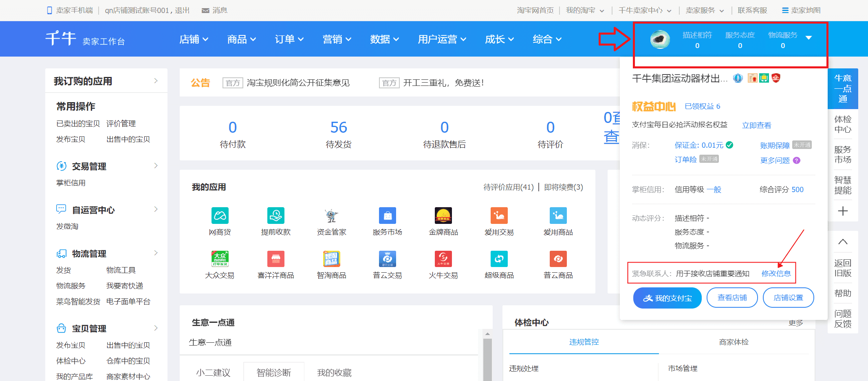
Task: Launch the 资金管家 robot icon
Action: [332, 215]
